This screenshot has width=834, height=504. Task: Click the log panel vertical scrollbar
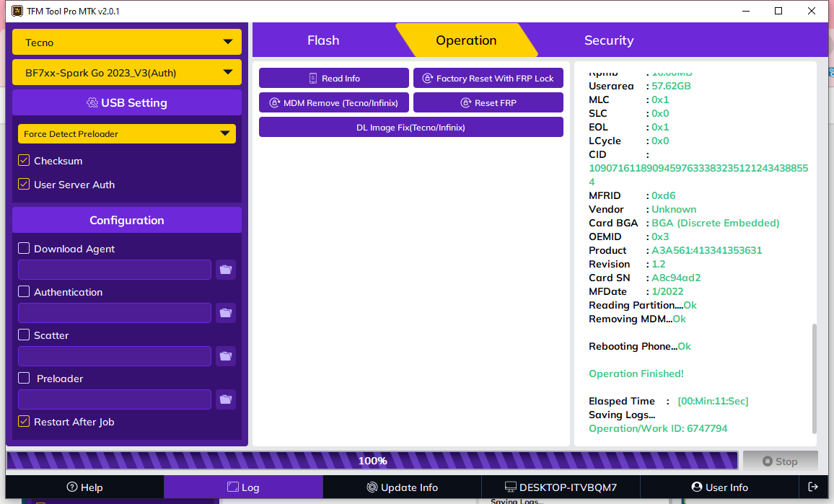[814, 379]
